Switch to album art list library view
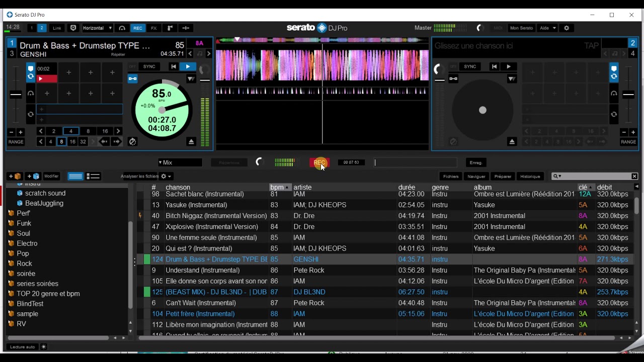644x362 pixels. click(x=93, y=176)
